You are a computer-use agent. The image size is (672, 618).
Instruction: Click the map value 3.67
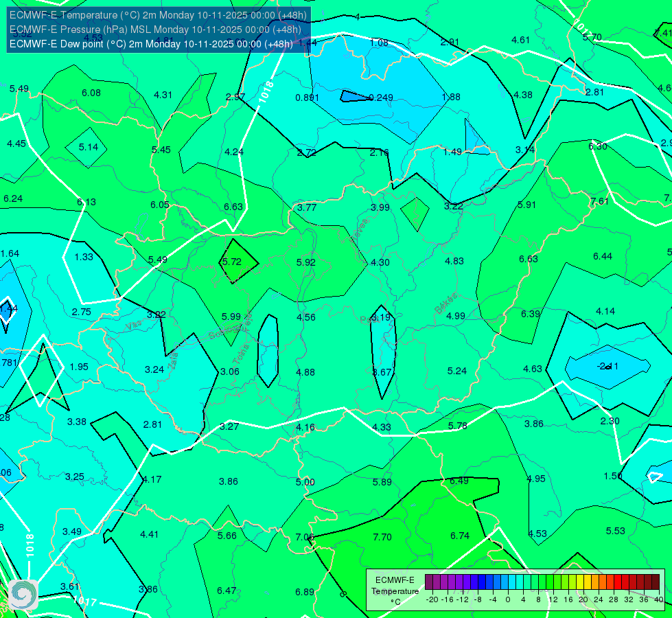382,372
